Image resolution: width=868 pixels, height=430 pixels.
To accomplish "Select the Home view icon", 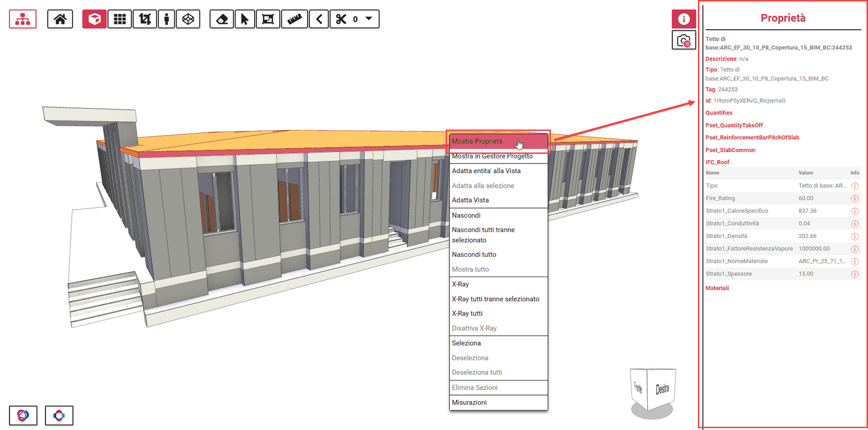I will (x=60, y=19).
